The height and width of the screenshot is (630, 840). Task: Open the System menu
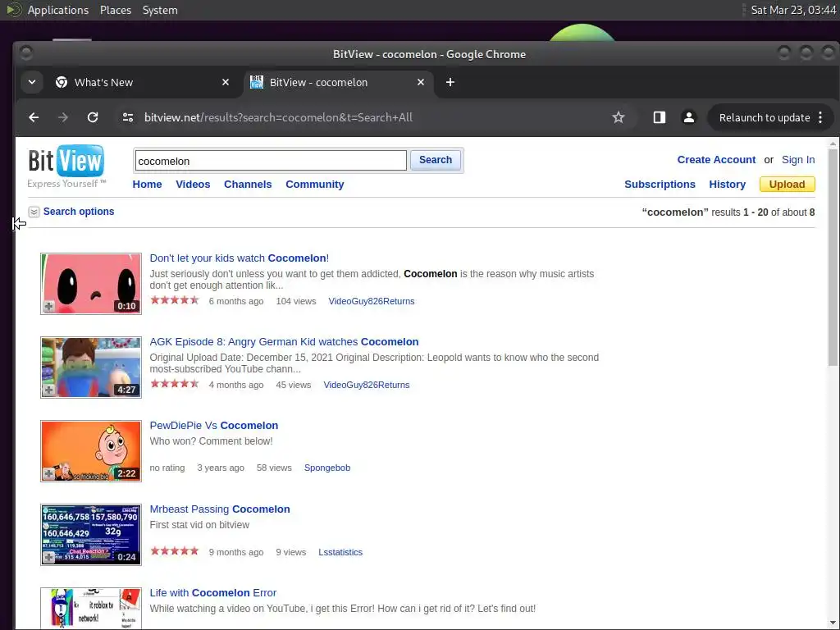(160, 10)
